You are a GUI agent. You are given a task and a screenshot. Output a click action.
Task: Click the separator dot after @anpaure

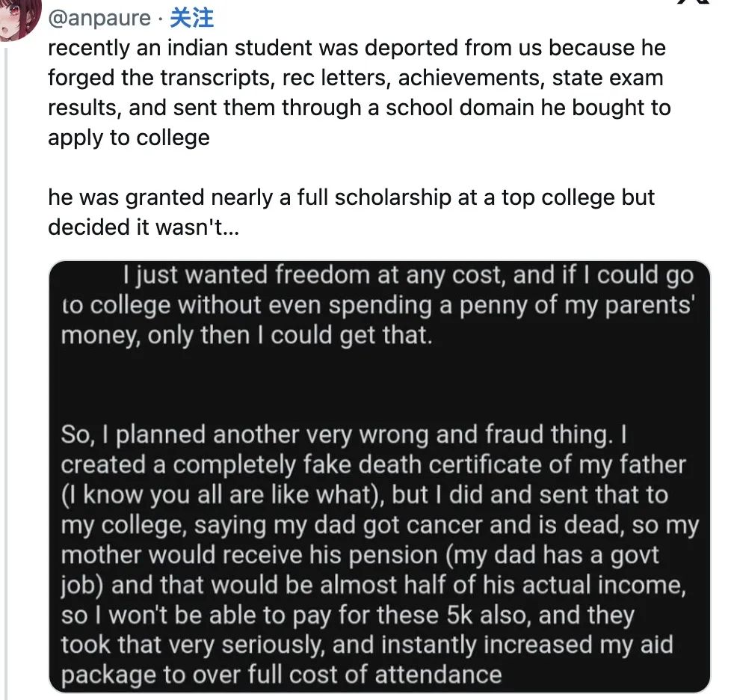[x=160, y=19]
